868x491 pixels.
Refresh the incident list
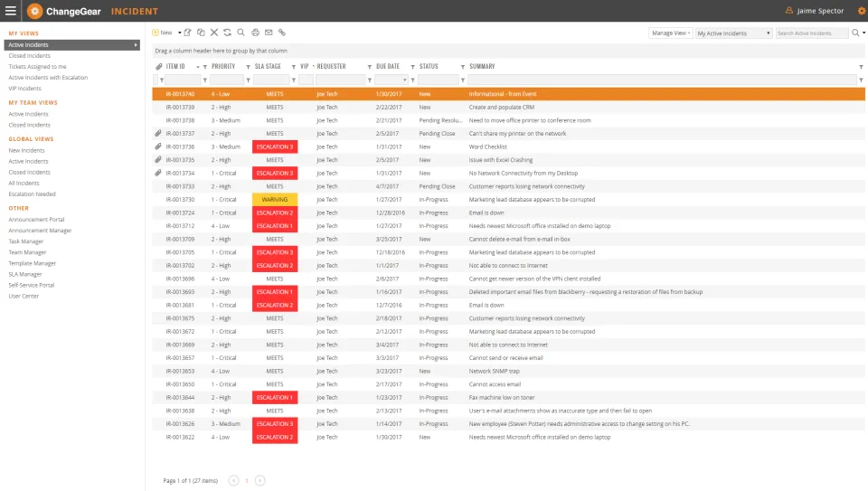[228, 33]
